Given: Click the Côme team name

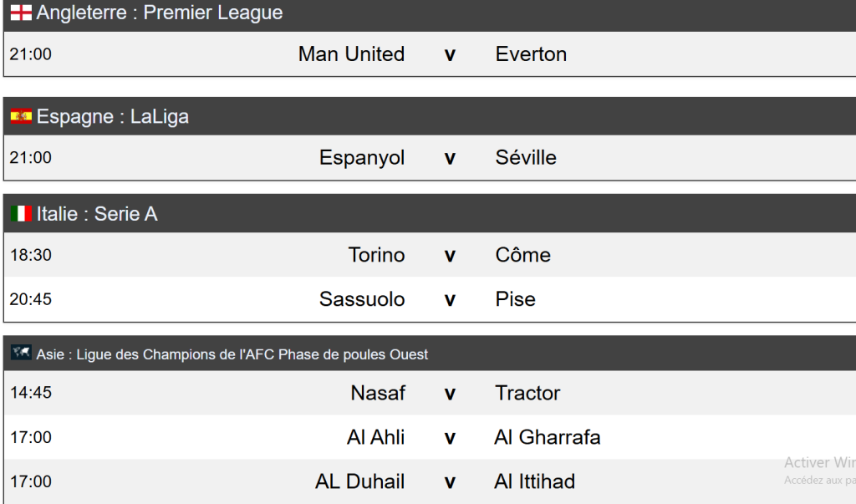Looking at the screenshot, I should (x=522, y=255).
